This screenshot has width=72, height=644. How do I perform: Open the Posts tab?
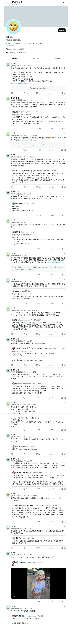[x=14, y=58]
